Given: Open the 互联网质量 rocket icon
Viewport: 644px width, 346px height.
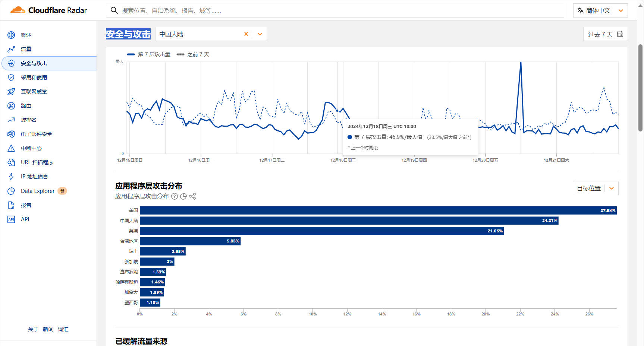Looking at the screenshot, I should coord(11,92).
